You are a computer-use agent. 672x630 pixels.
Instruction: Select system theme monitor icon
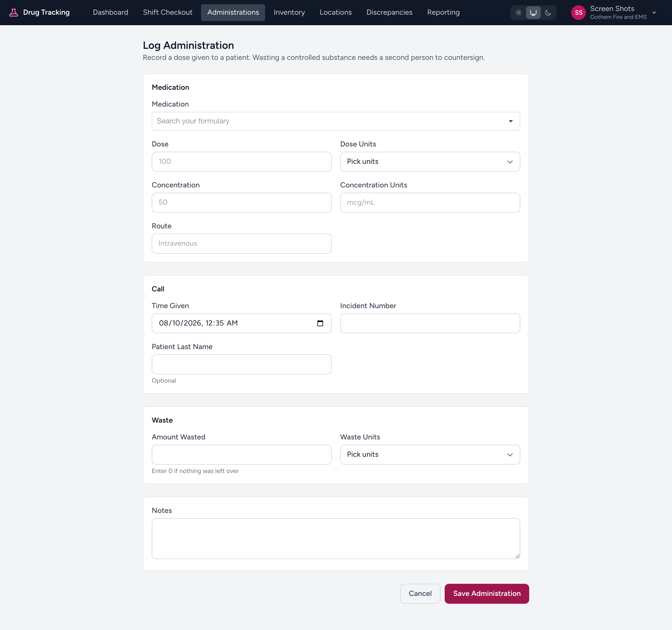[533, 13]
